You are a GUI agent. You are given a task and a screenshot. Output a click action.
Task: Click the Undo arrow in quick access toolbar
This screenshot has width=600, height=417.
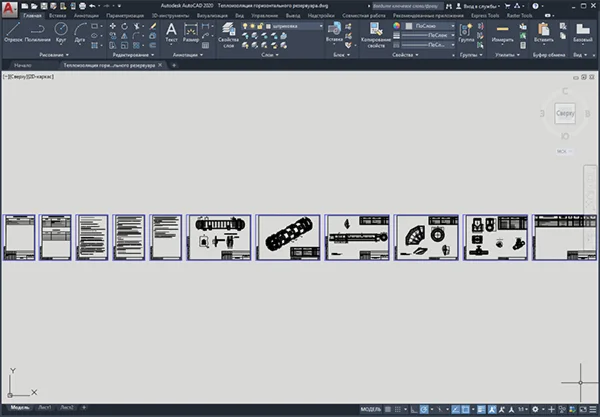point(92,6)
